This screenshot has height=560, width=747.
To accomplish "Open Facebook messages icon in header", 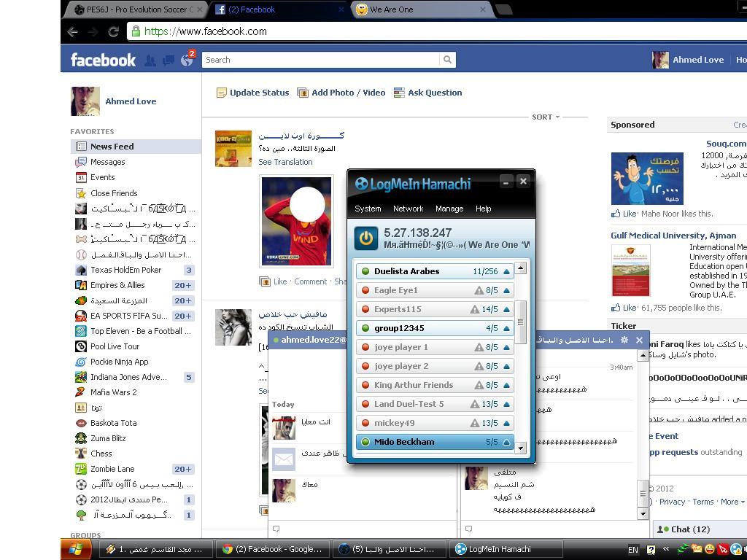I will pos(169,61).
